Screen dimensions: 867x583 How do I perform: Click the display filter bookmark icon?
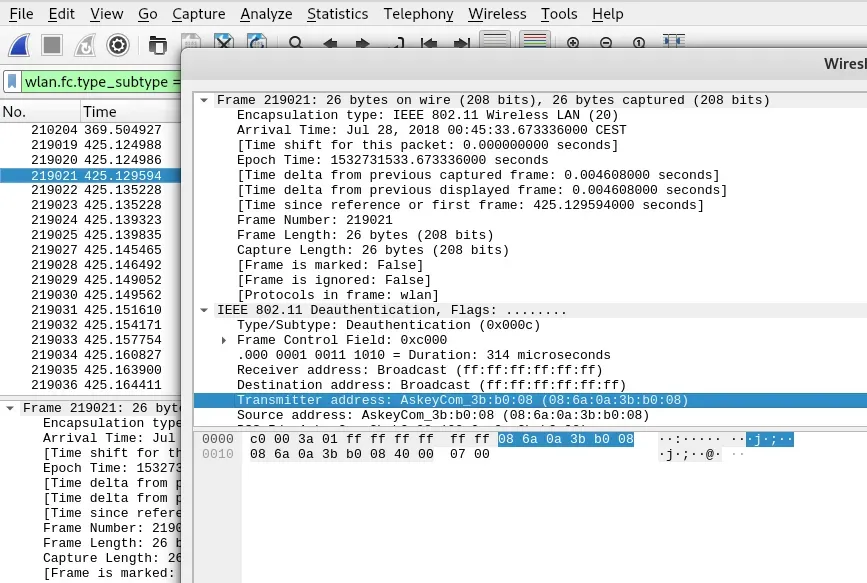12,81
